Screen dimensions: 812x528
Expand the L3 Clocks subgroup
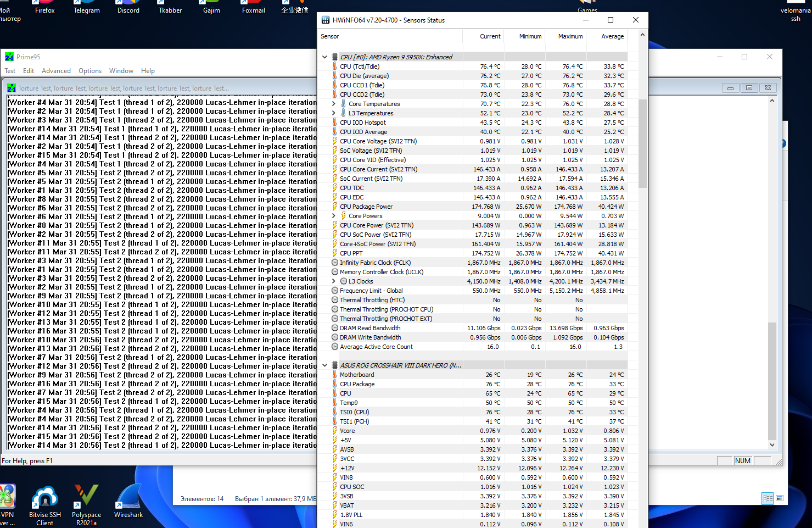pos(333,281)
